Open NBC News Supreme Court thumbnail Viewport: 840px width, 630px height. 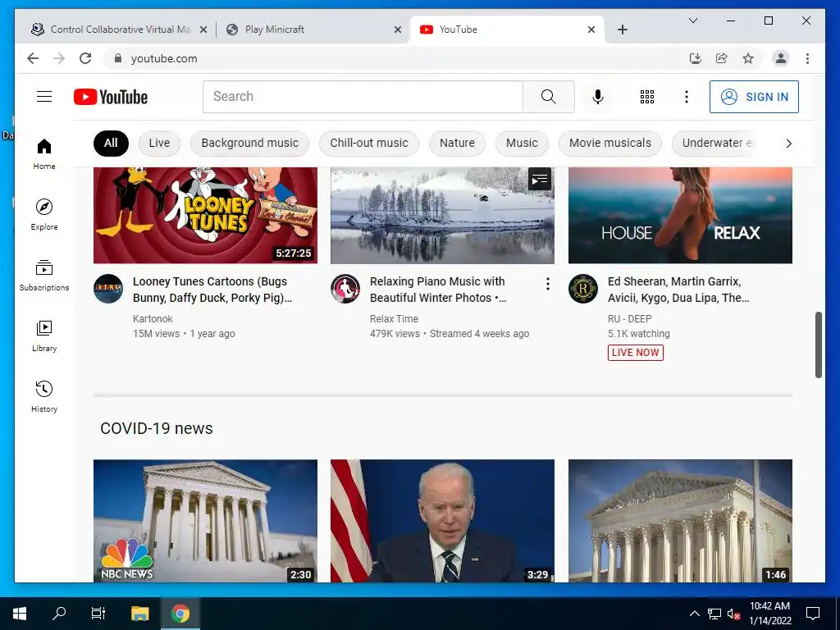pyautogui.click(x=205, y=521)
